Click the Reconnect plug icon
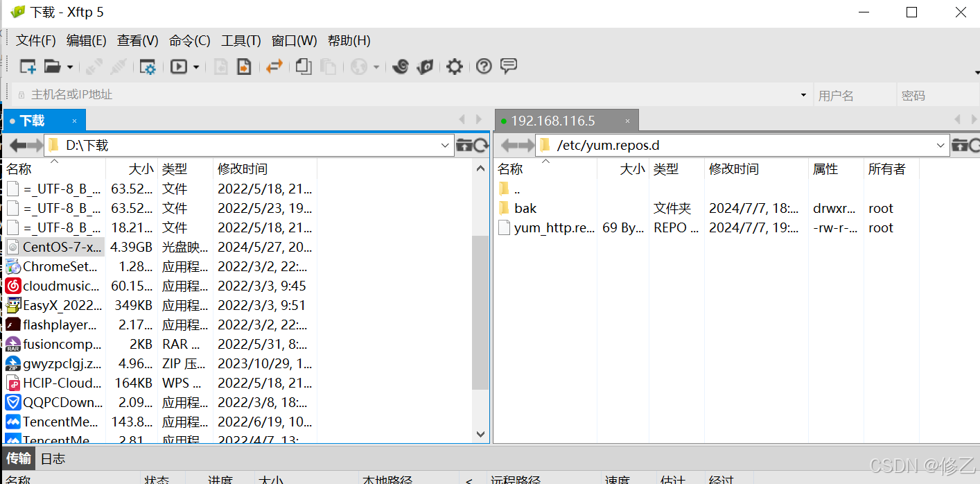This screenshot has height=484, width=980. pos(95,67)
